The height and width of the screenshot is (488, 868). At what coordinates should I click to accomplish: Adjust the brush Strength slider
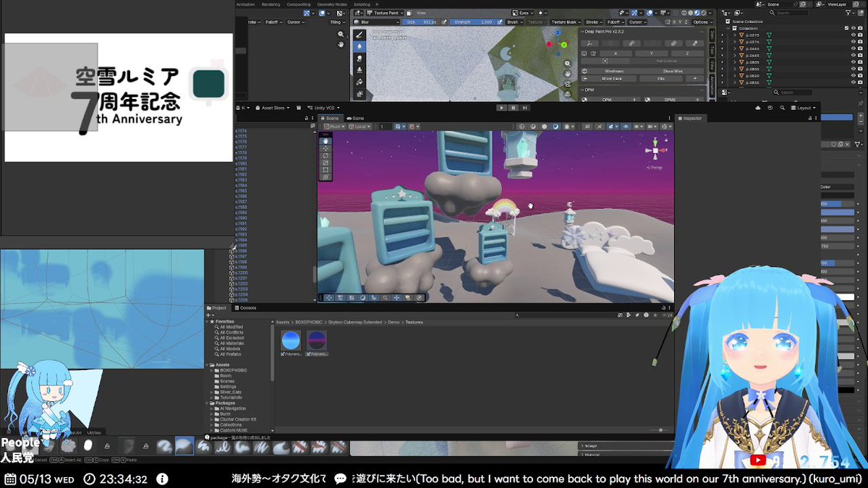473,22
